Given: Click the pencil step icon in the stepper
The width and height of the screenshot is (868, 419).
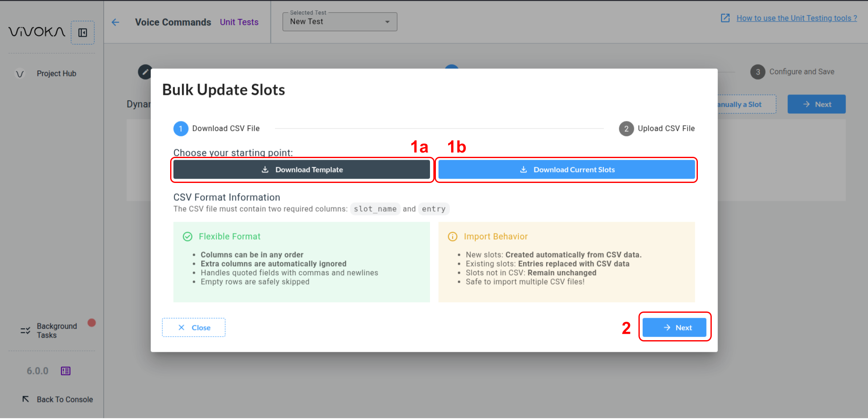Looking at the screenshot, I should 145,72.
